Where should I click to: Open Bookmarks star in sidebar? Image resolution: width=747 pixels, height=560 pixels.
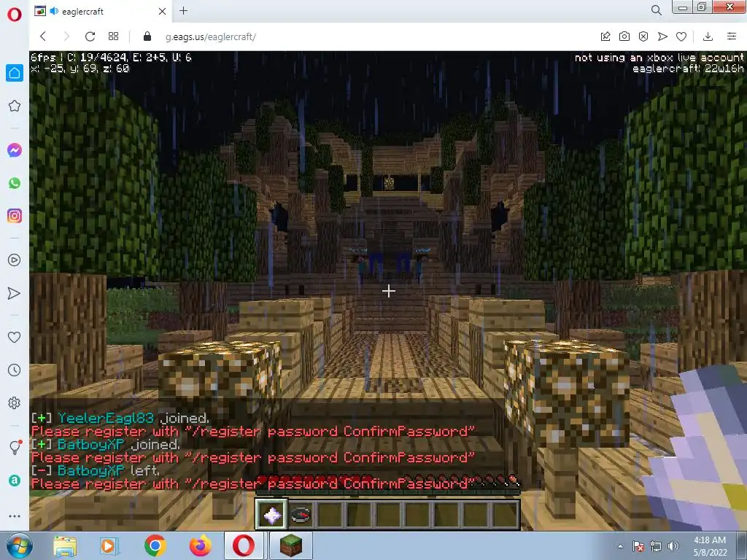(x=15, y=106)
